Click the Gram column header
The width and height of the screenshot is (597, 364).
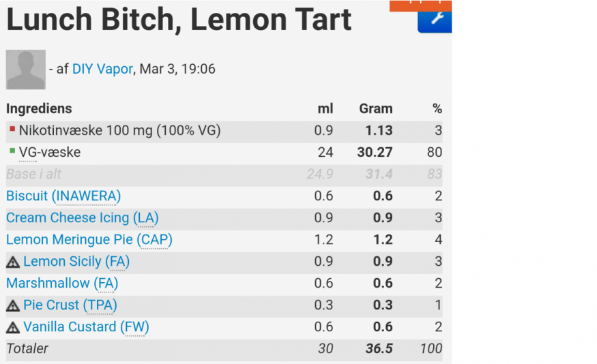(x=375, y=108)
